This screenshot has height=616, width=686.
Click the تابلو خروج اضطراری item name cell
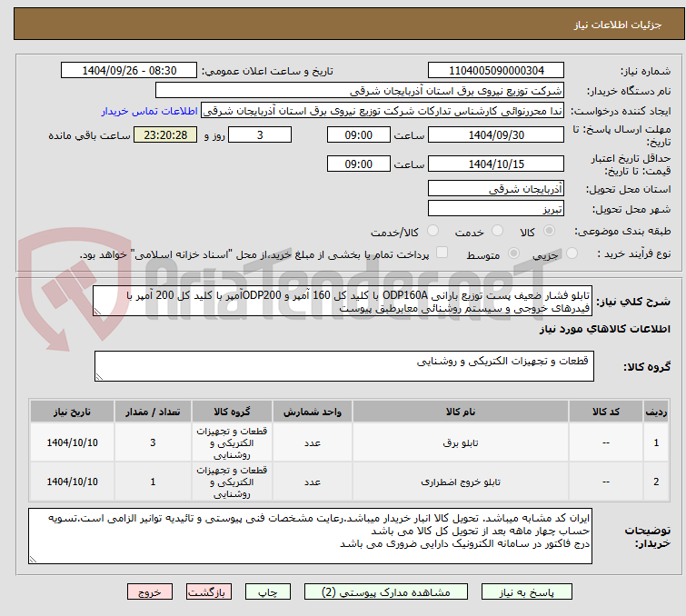point(461,482)
